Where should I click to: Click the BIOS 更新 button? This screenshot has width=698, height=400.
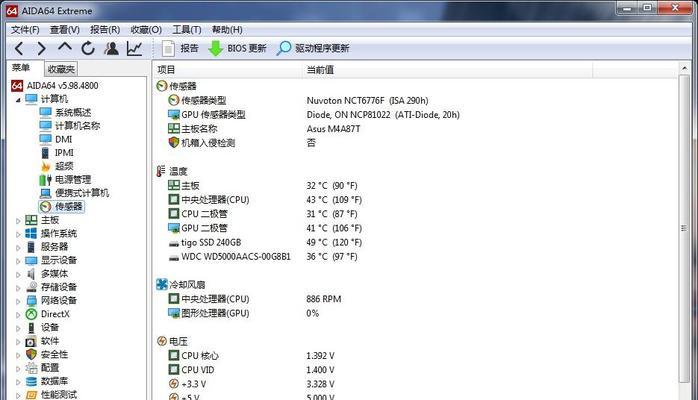coord(237,48)
